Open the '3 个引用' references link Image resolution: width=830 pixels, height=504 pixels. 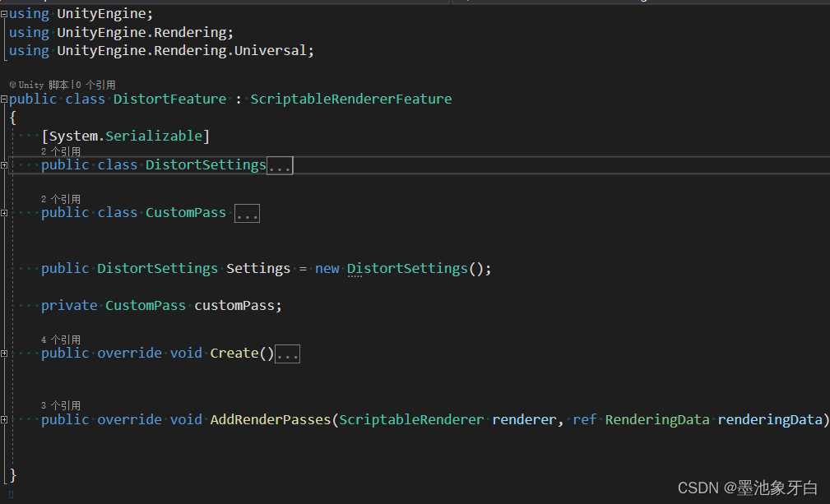pos(61,405)
